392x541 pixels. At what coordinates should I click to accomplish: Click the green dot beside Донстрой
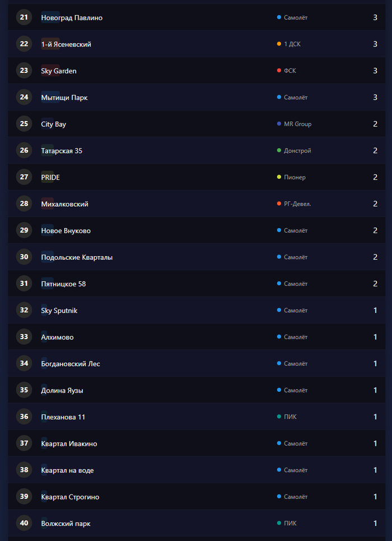[279, 151]
